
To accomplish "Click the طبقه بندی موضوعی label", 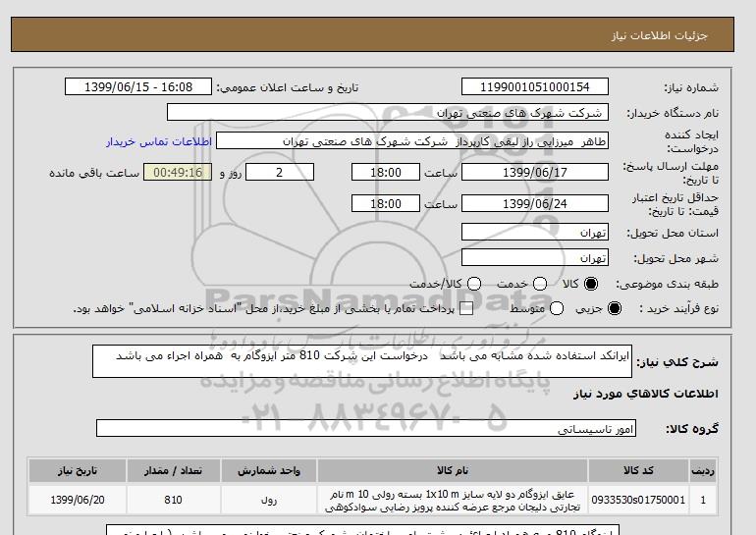I will 668,284.
